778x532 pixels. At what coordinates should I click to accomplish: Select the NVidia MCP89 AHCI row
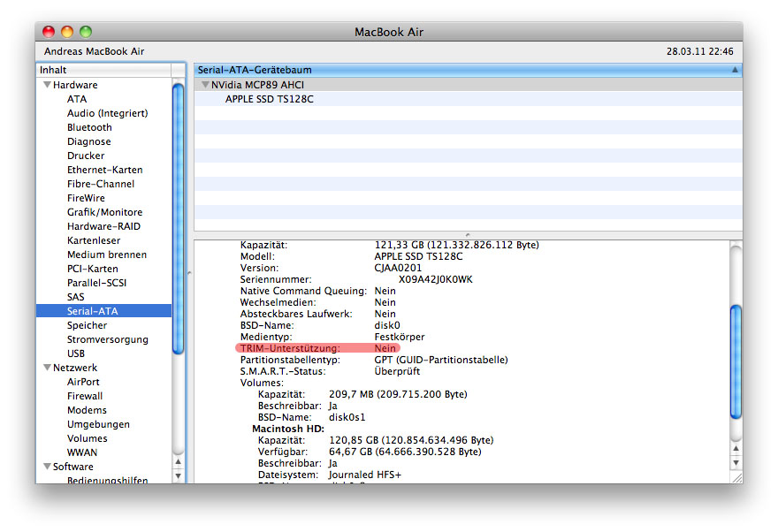(x=468, y=85)
